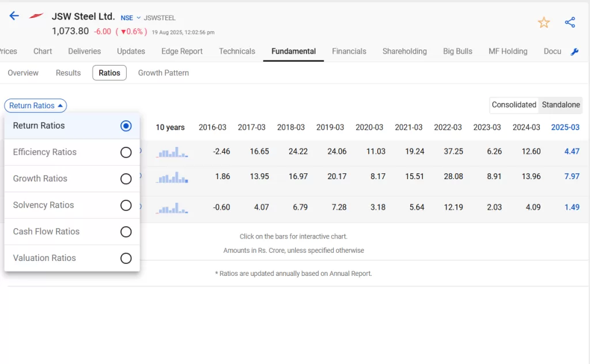Open the Technicals tab

click(x=237, y=51)
